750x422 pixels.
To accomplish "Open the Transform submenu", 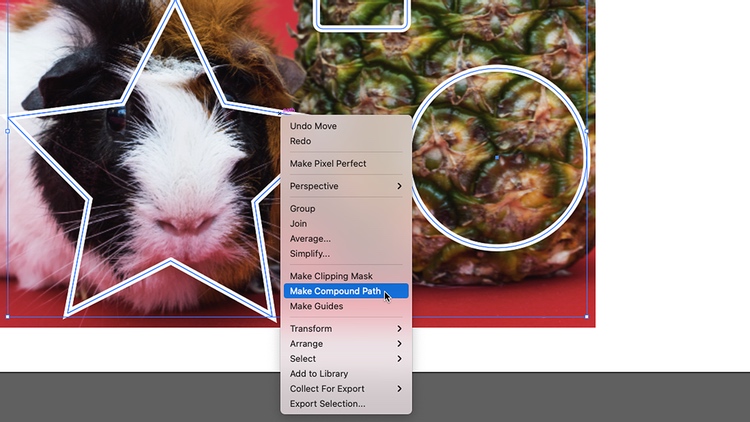I will [346, 329].
